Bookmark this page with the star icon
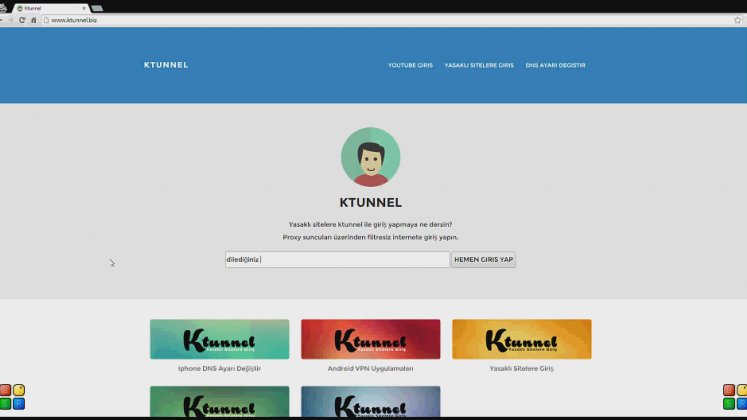This screenshot has width=747, height=420. pyautogui.click(x=738, y=20)
